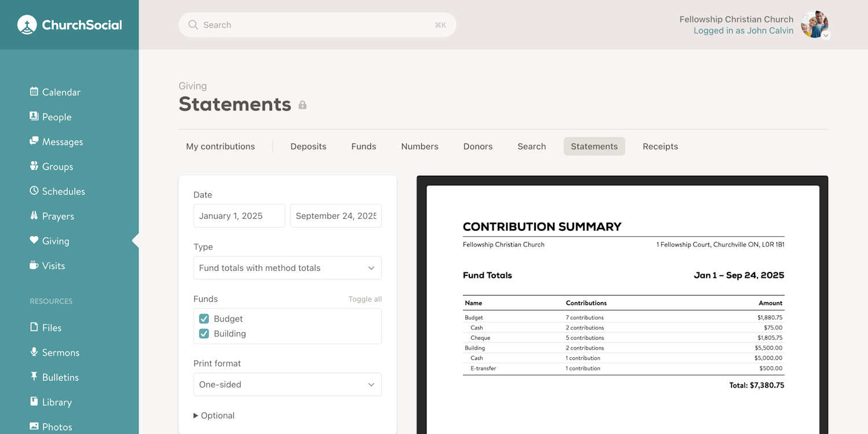Select the Groups icon in sidebar
This screenshot has width=868, height=434.
pyautogui.click(x=34, y=166)
